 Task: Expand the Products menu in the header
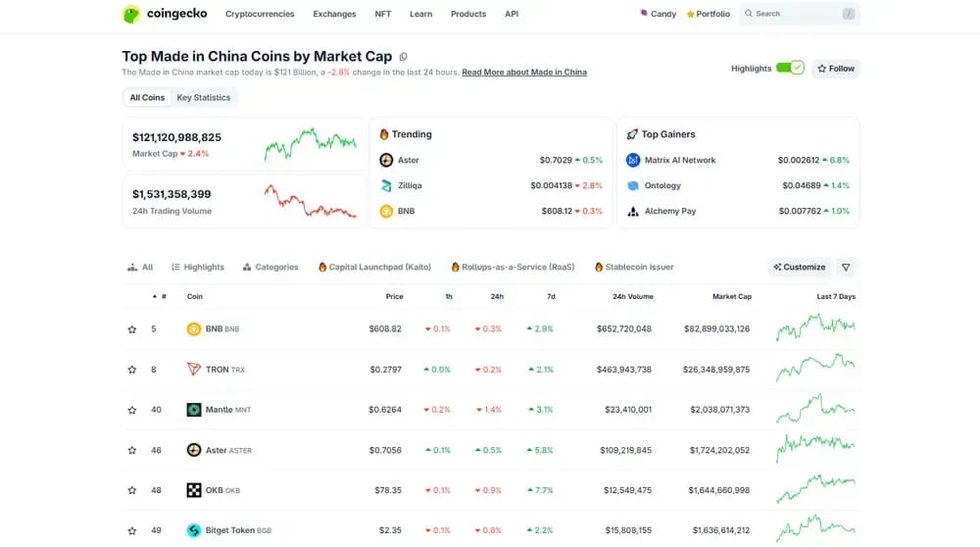coord(468,14)
